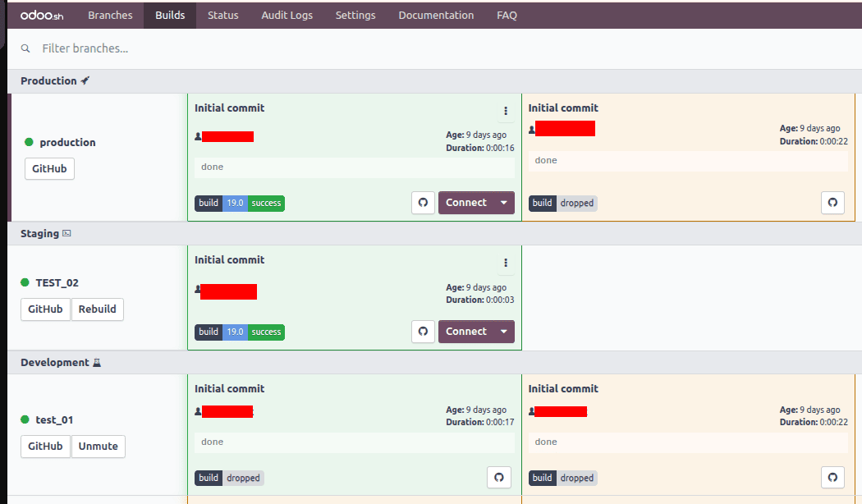The image size is (862, 504).
Task: Click 'Duration: 0:00:03' on TEST_02 build
Action: (x=480, y=300)
